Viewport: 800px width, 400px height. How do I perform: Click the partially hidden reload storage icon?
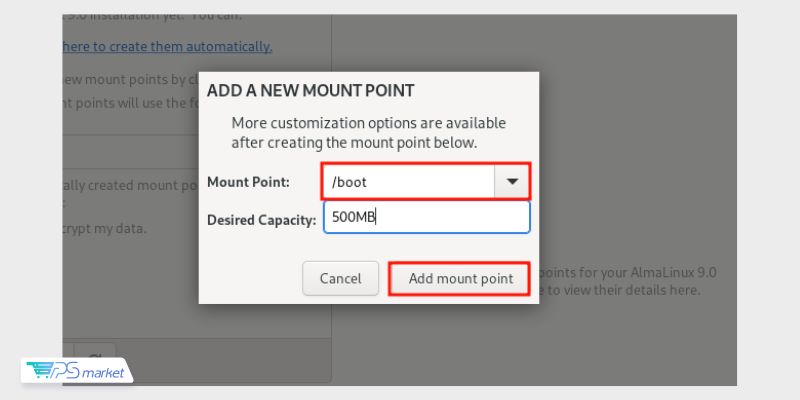click(95, 356)
